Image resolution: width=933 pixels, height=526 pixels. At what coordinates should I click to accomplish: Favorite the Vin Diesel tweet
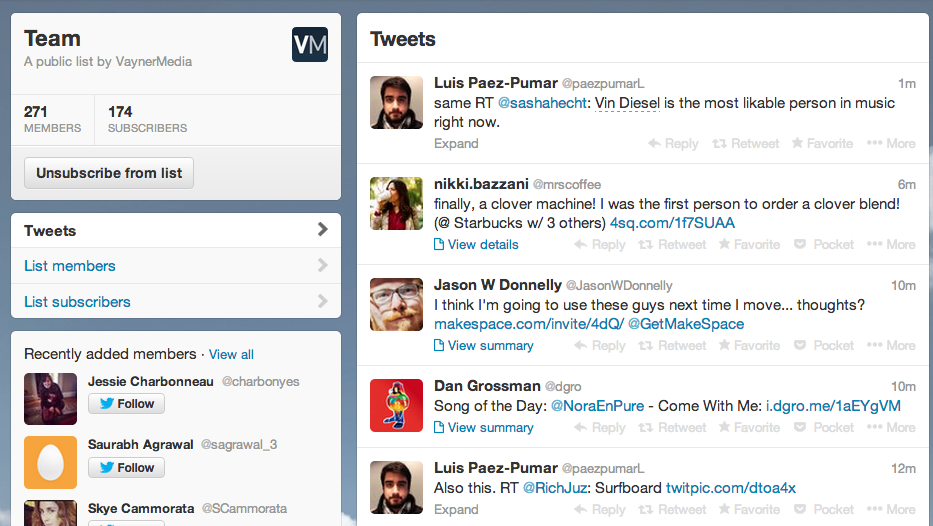[x=822, y=143]
